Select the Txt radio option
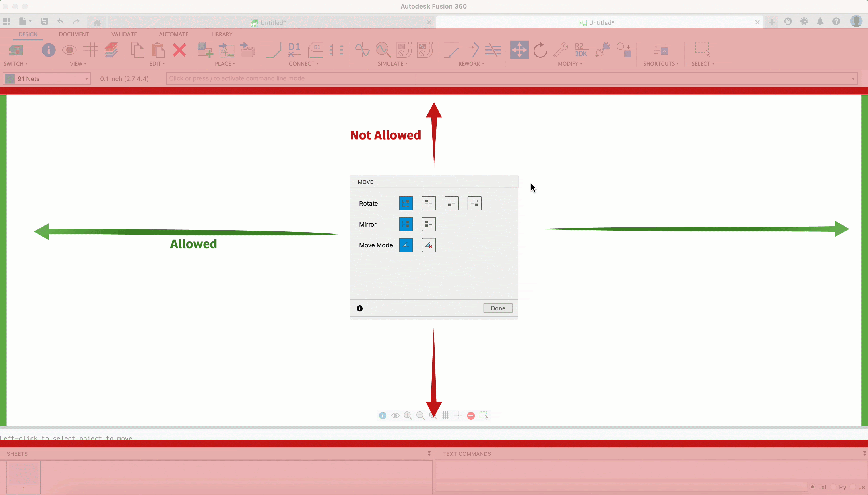The image size is (868, 495). (813, 487)
